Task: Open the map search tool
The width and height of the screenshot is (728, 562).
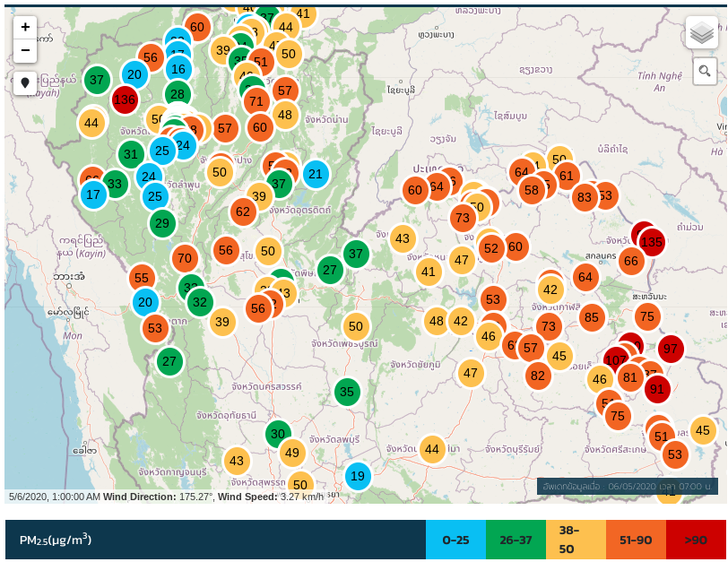Action: (x=705, y=72)
